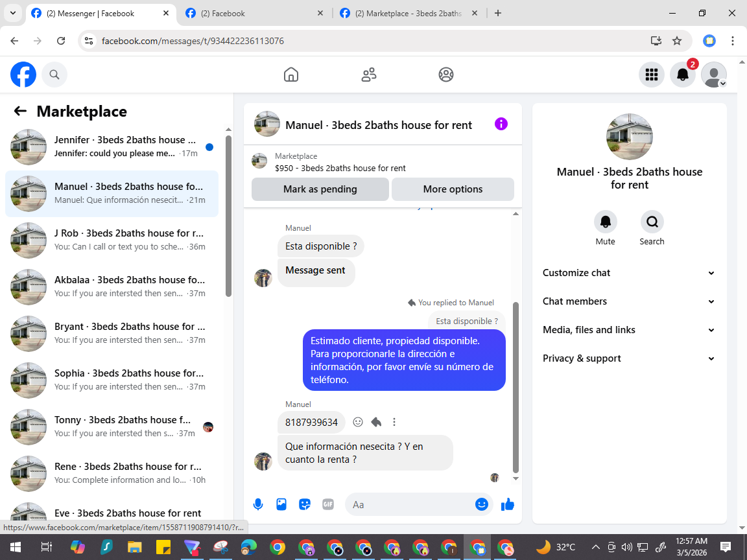Open the emoji picker in the message box

tap(482, 504)
